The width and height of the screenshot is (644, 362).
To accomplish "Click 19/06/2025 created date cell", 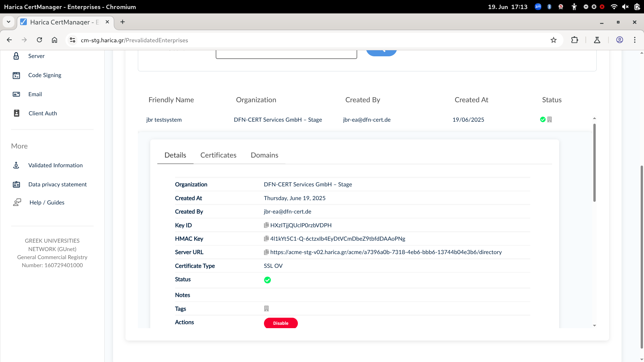I will point(468,120).
